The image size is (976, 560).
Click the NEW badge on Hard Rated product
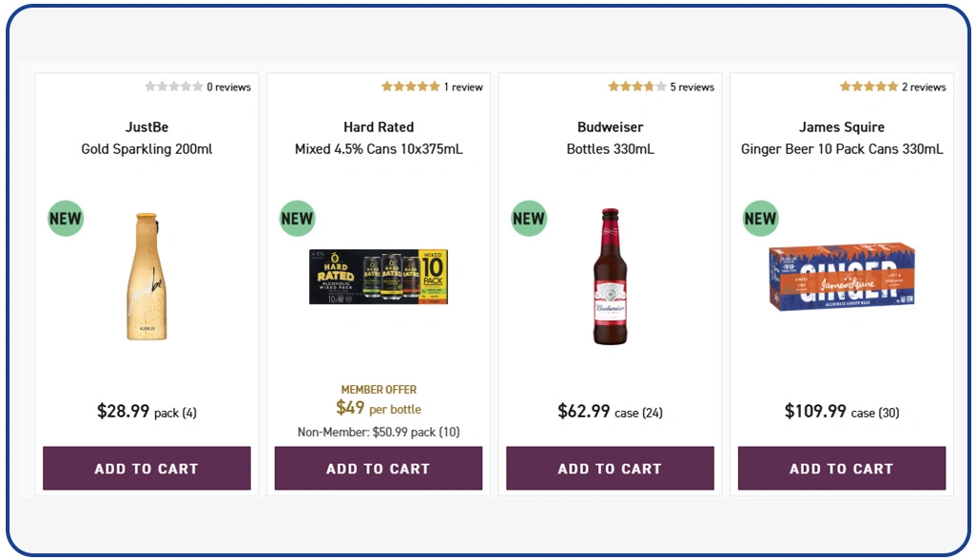tap(296, 218)
